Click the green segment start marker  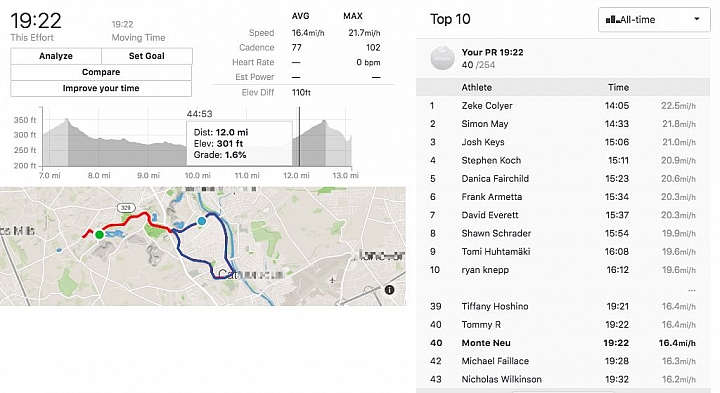(99, 235)
